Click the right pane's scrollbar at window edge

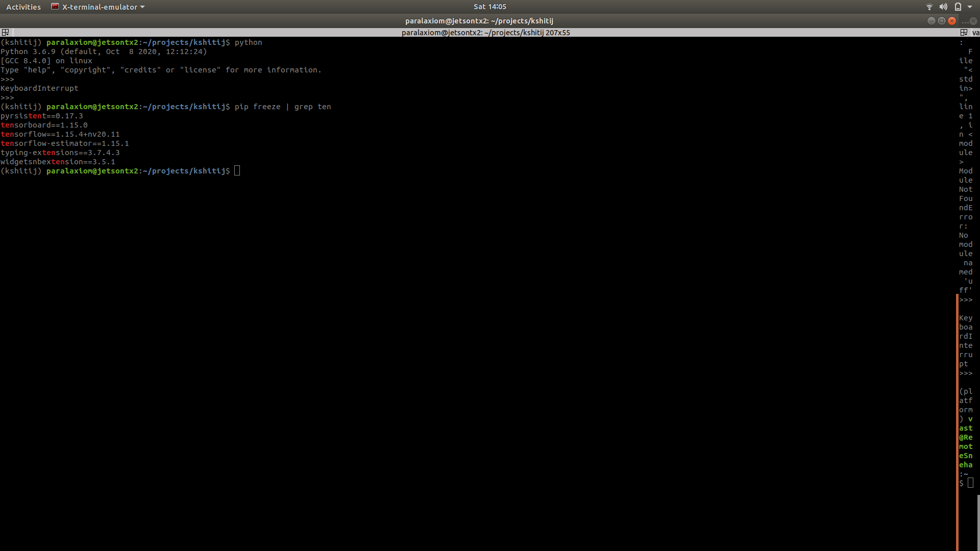pyautogui.click(x=978, y=523)
